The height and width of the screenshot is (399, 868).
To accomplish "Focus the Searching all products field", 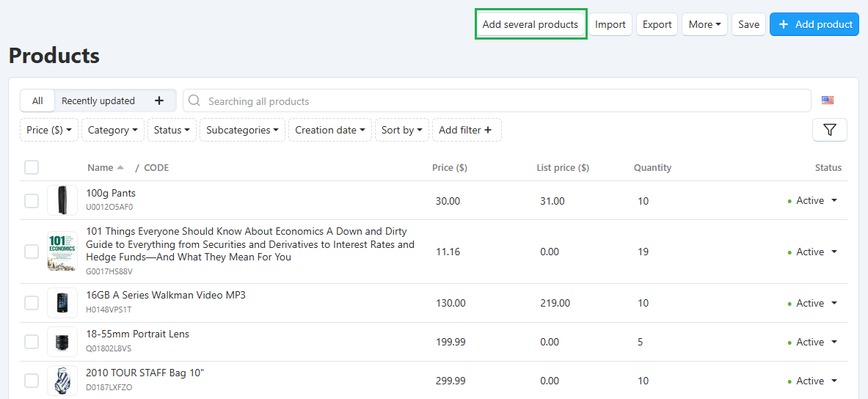I will tap(497, 100).
